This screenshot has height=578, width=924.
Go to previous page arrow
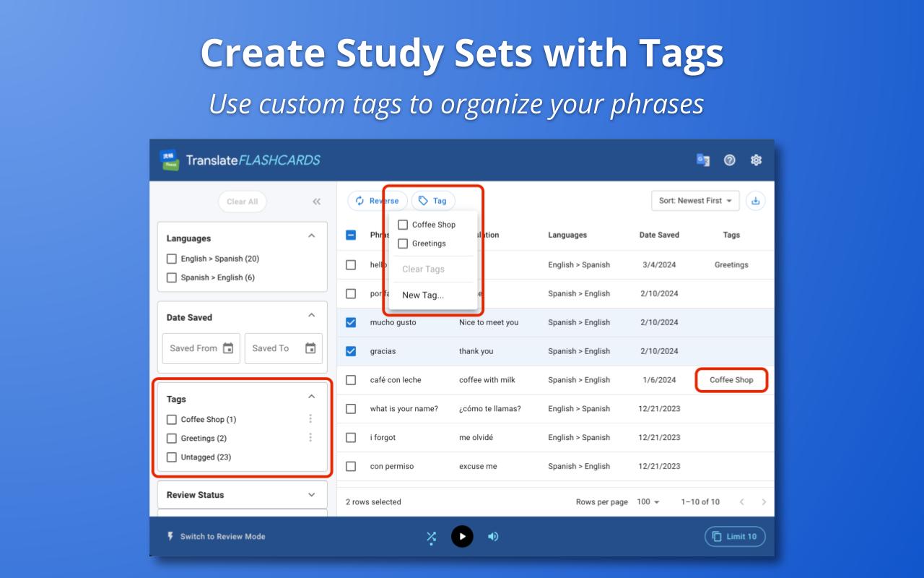741,501
